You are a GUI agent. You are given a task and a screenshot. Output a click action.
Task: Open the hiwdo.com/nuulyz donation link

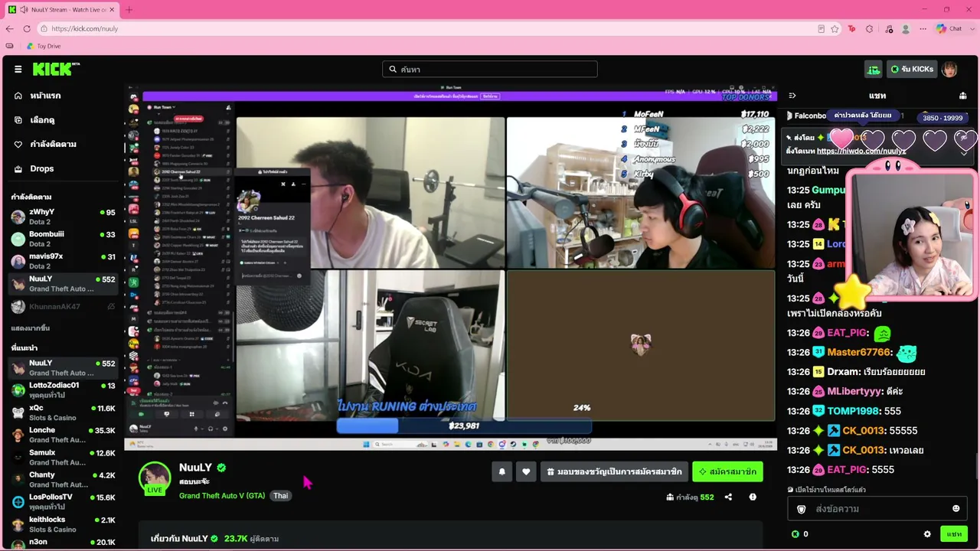click(861, 151)
